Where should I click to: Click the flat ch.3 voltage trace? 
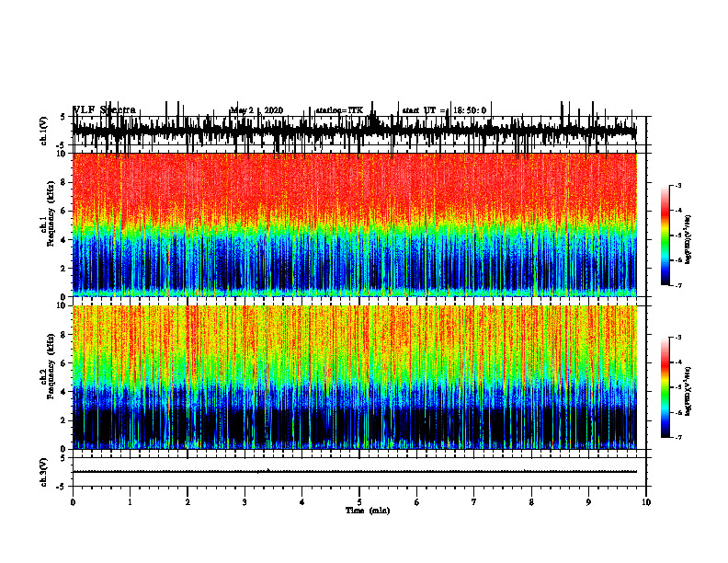click(x=355, y=472)
